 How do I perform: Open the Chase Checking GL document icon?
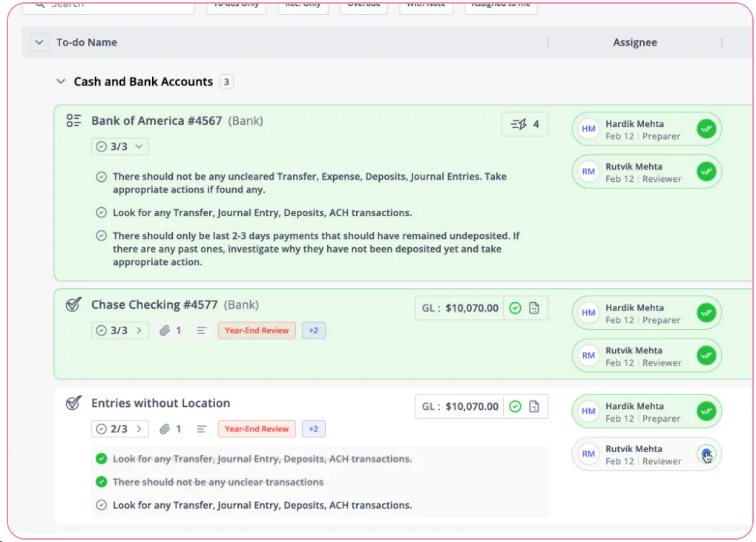533,308
